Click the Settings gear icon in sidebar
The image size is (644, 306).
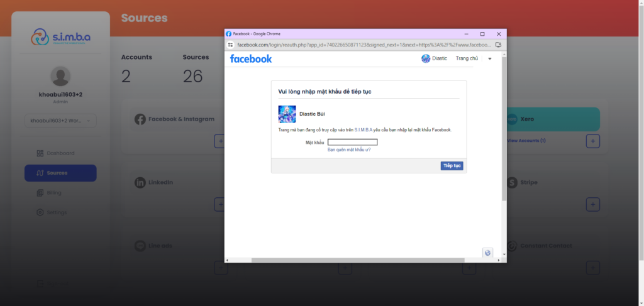(x=40, y=212)
